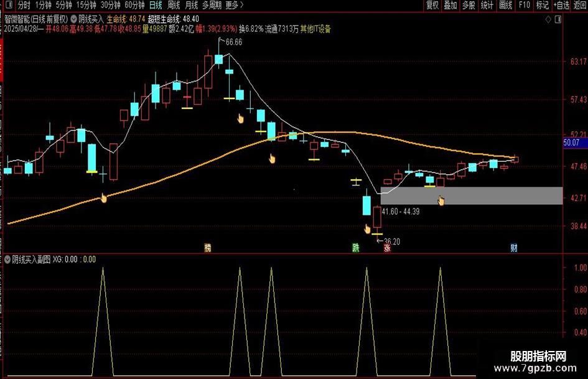The height and width of the screenshot is (379, 588).
Task: Expand the 阴线买入副图 sub-indicator dropdown
Action: [7, 260]
